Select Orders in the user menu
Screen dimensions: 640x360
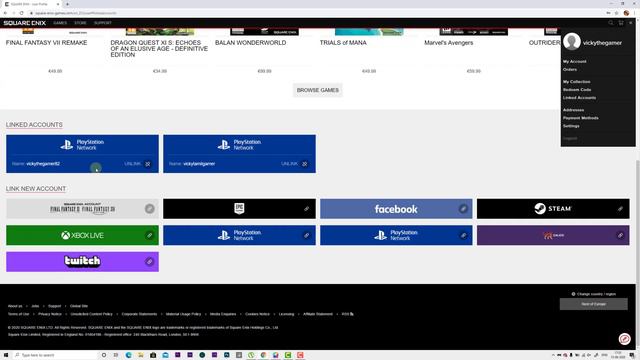click(x=570, y=69)
